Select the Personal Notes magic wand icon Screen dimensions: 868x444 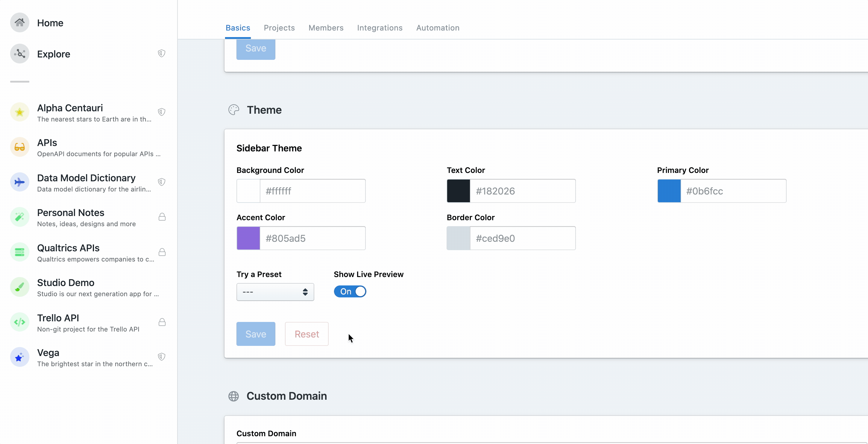coord(19,217)
